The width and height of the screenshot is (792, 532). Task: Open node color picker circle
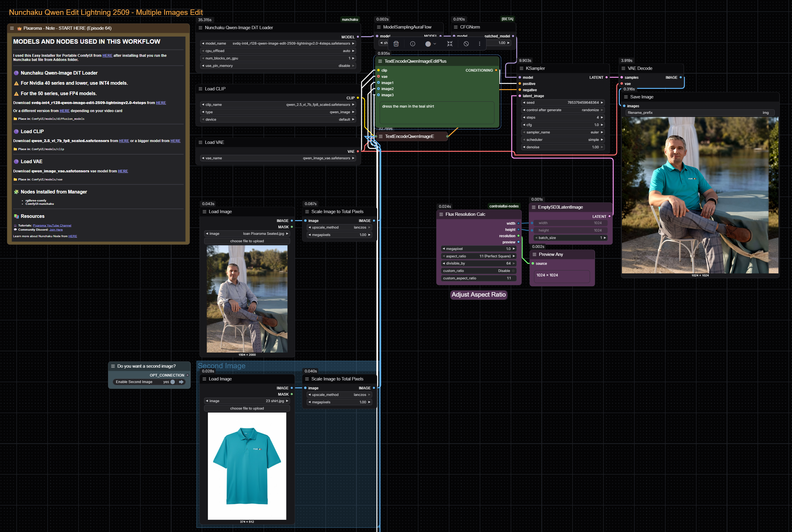pyautogui.click(x=428, y=44)
